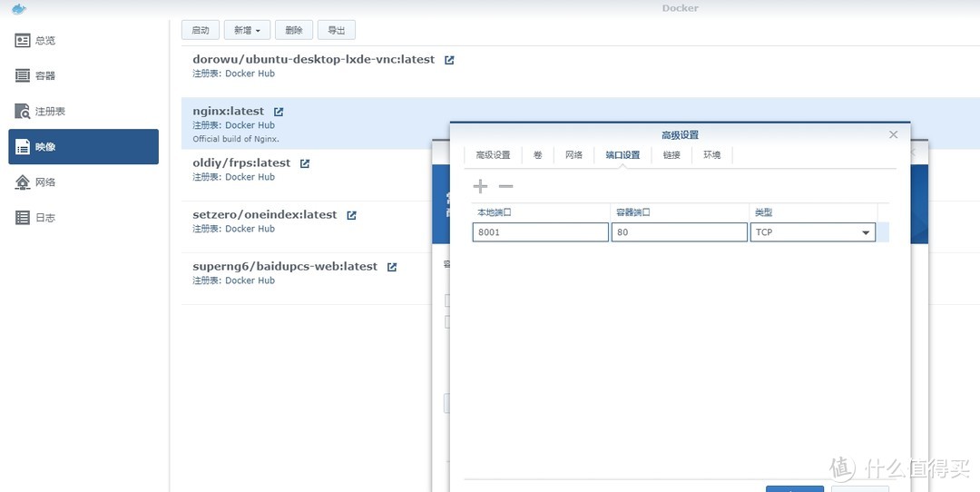This screenshot has height=492, width=980.
Task: Click the 本地端口 column header
Action: [x=541, y=212]
